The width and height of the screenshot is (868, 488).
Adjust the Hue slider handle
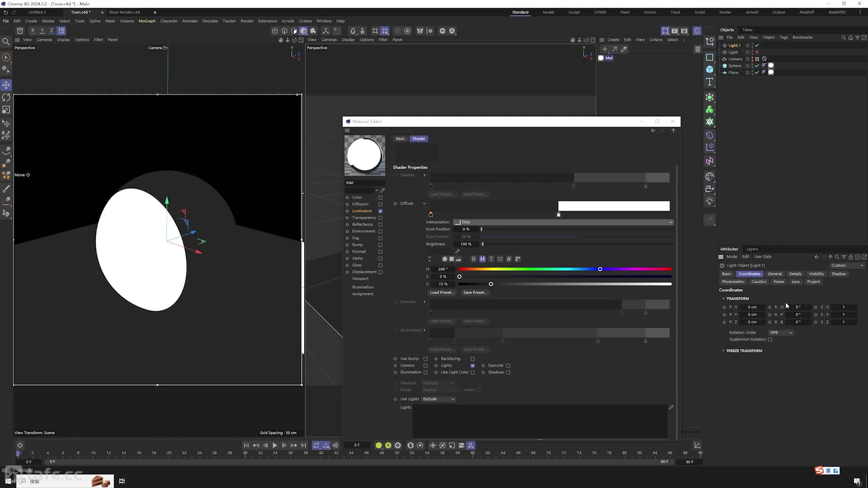point(600,269)
